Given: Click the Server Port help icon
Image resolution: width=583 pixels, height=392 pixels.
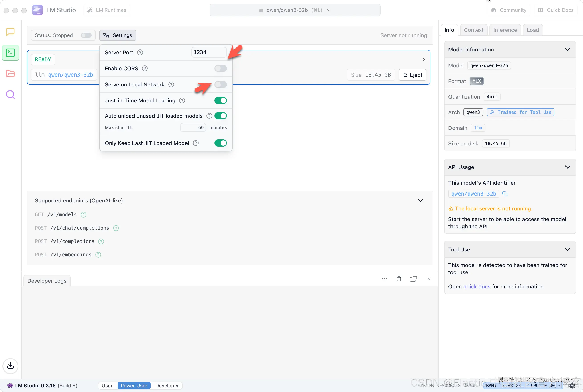Looking at the screenshot, I should click(x=140, y=53).
